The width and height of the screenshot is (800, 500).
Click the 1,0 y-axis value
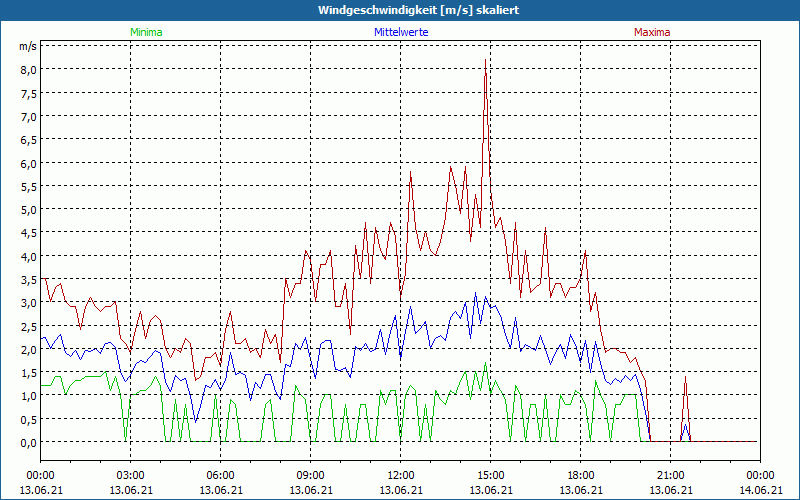point(29,396)
